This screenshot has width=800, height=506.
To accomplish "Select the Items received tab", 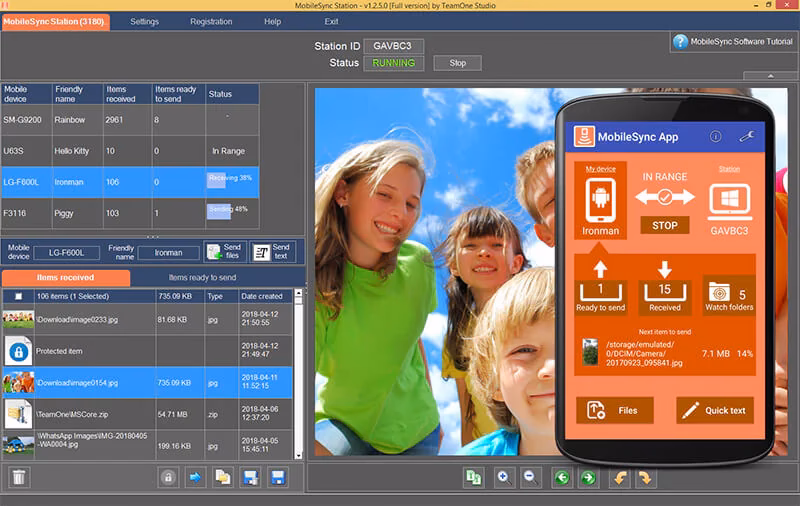I will tap(65, 277).
